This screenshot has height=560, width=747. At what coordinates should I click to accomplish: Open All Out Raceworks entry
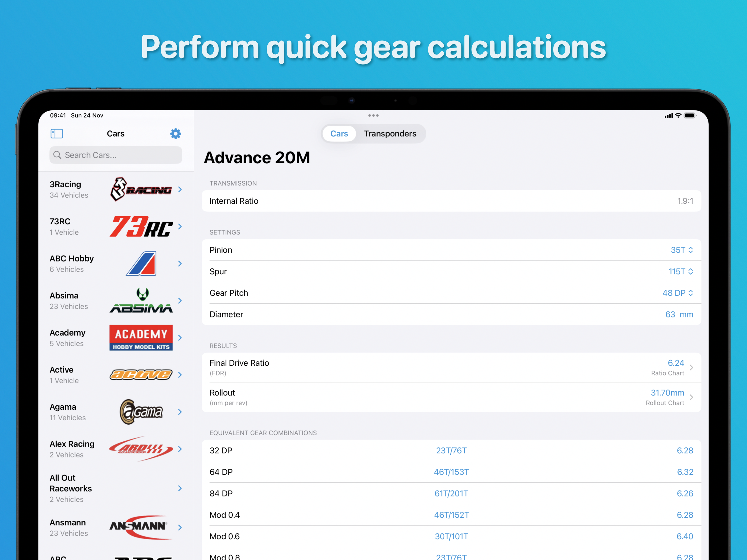click(x=116, y=488)
